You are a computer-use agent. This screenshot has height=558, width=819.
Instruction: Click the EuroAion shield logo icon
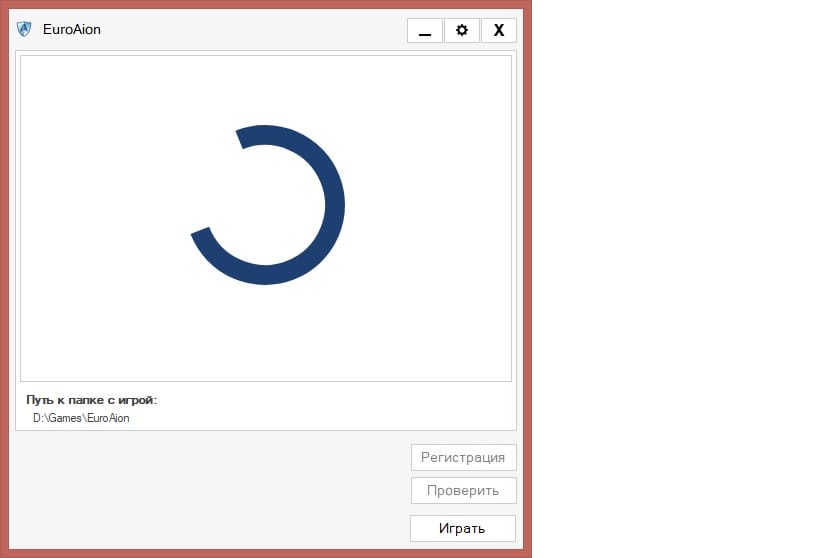[x=24, y=29]
